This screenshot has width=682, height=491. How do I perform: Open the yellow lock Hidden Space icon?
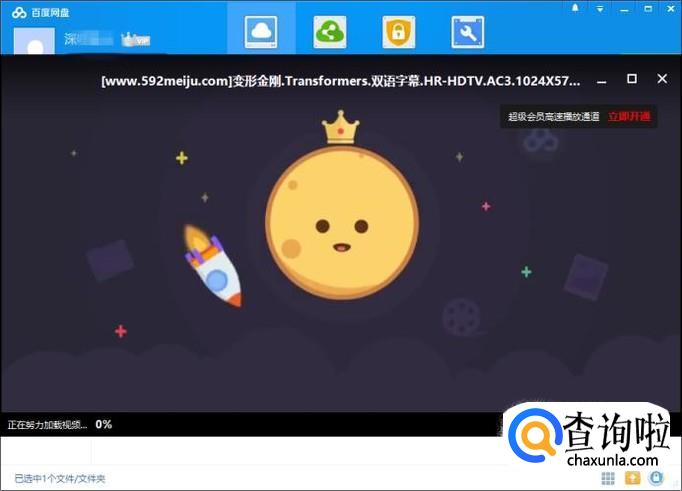click(398, 31)
